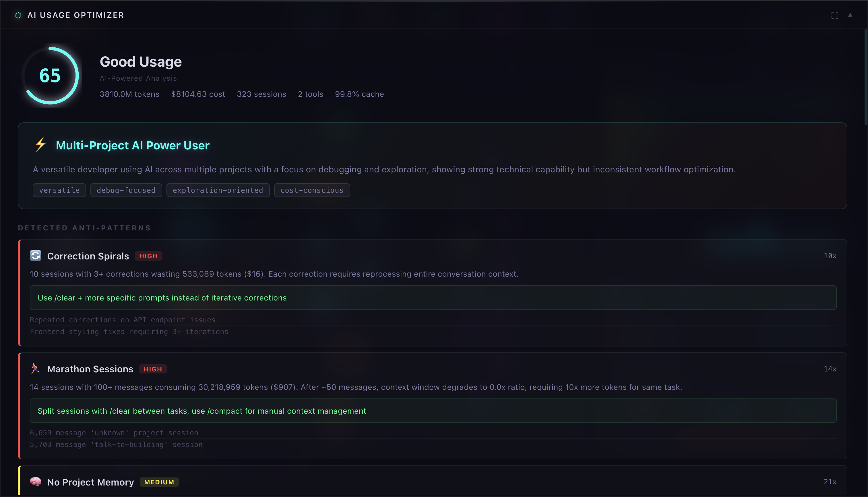Click the cost-conscious tag

point(312,190)
